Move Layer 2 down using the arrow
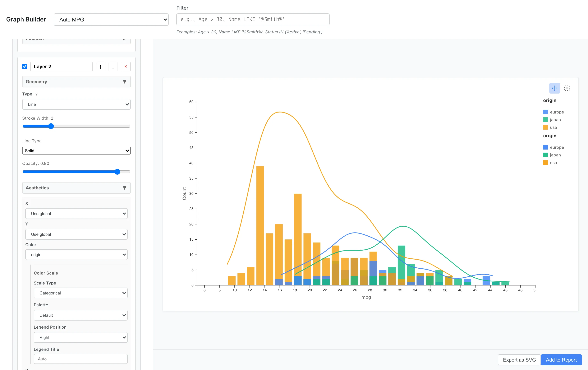 click(113, 67)
